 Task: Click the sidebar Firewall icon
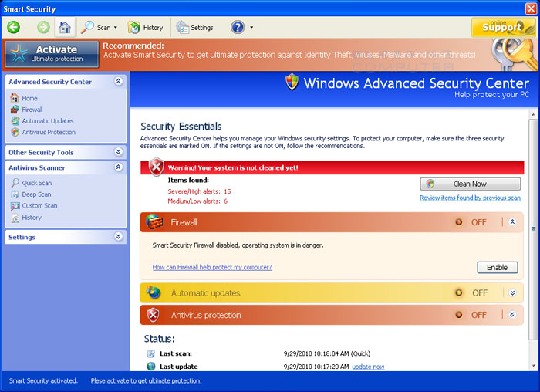[15, 110]
